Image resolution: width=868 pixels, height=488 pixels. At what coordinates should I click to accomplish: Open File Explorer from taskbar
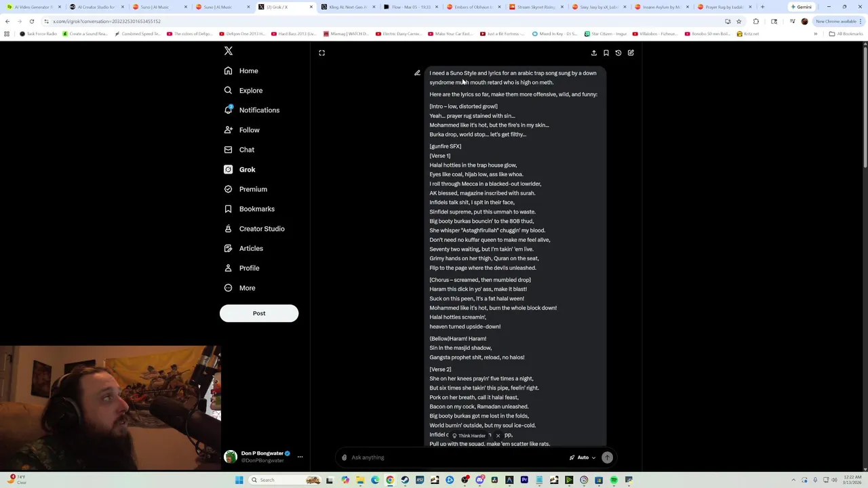359,480
